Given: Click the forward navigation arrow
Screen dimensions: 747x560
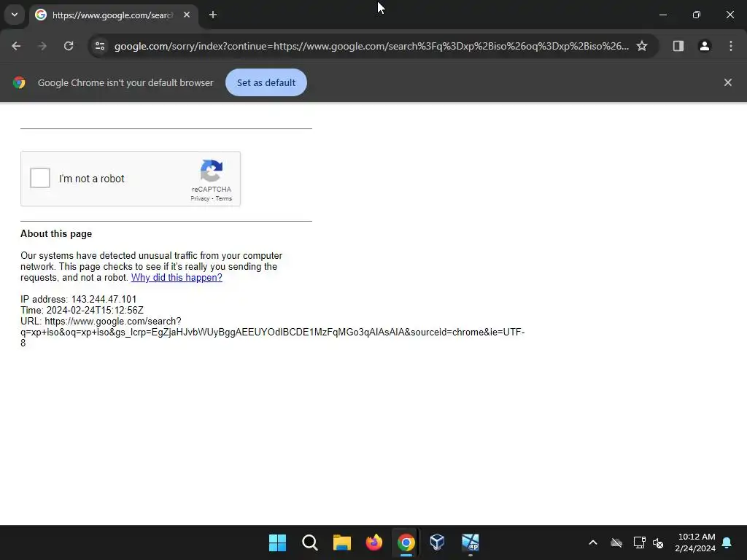Looking at the screenshot, I should [x=42, y=46].
